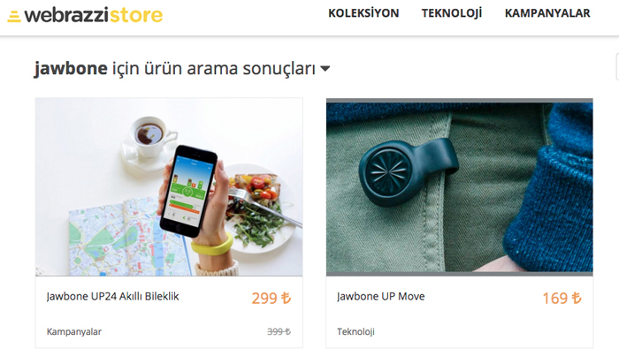The width and height of the screenshot is (619, 364).
Task: Click the webrazzi store logo
Action: pyautogui.click(x=85, y=15)
